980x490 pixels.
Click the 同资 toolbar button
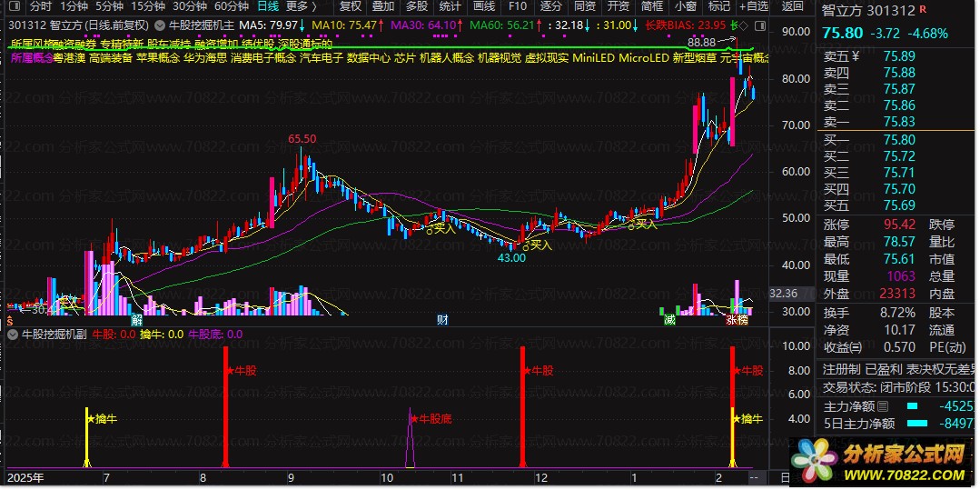coord(584,7)
